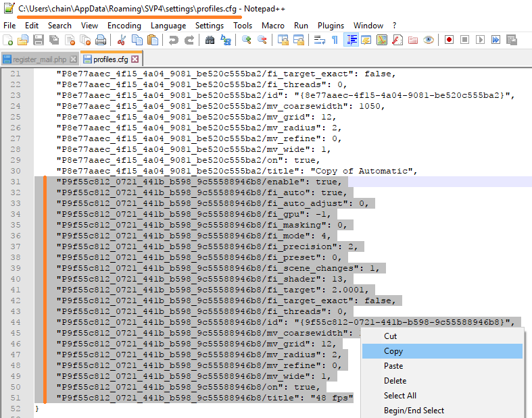Close the profiles.cfg tab
The width and height of the screenshot is (532, 418).
pos(135,59)
